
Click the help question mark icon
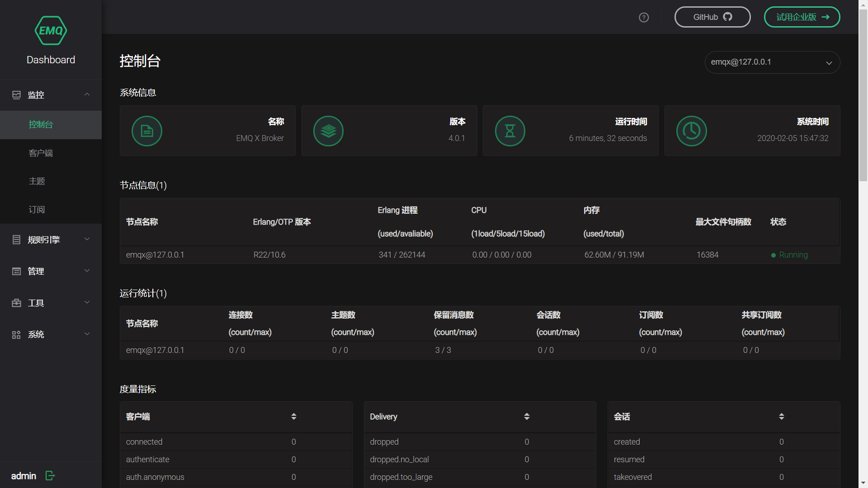644,17
